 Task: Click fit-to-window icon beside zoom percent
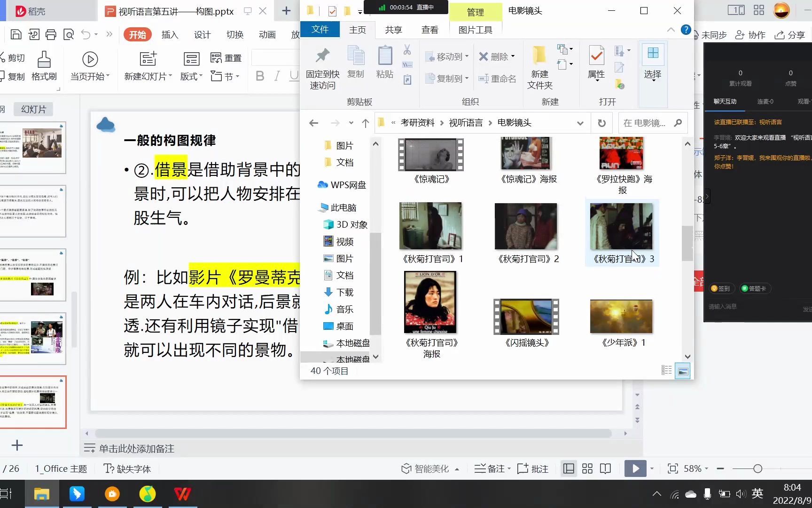click(672, 468)
